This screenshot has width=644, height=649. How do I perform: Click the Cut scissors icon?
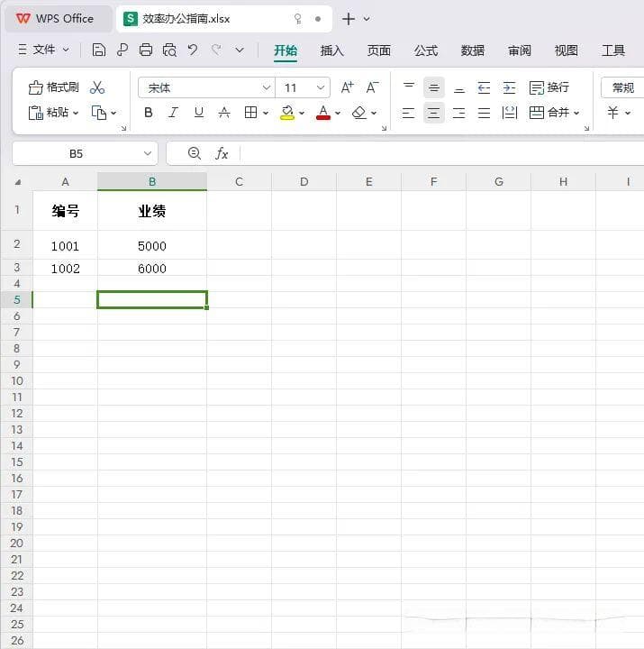(x=97, y=87)
